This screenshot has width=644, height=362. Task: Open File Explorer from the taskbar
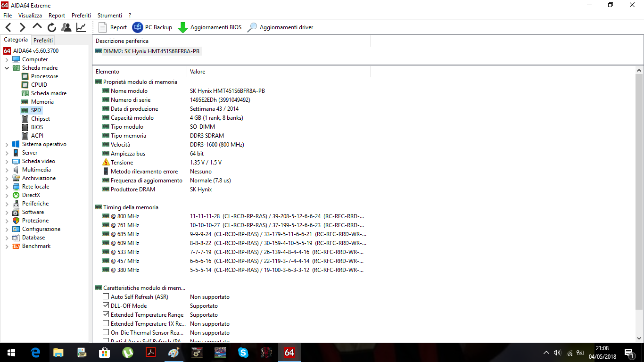58,353
